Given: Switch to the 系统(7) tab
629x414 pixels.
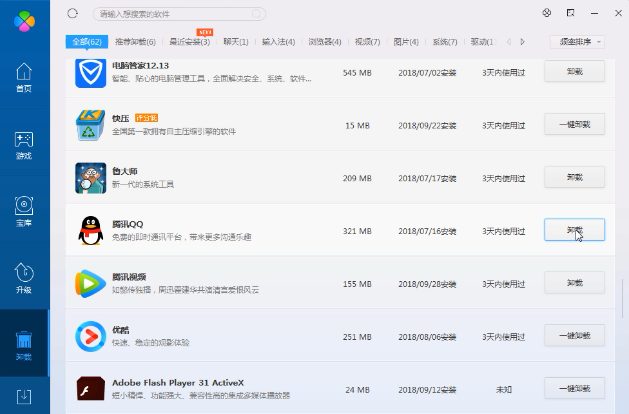Looking at the screenshot, I should [445, 42].
